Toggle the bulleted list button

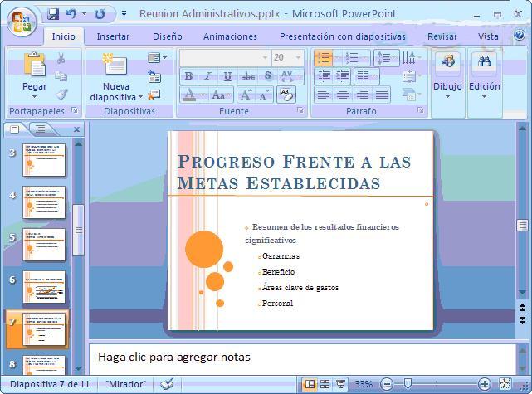coord(324,58)
